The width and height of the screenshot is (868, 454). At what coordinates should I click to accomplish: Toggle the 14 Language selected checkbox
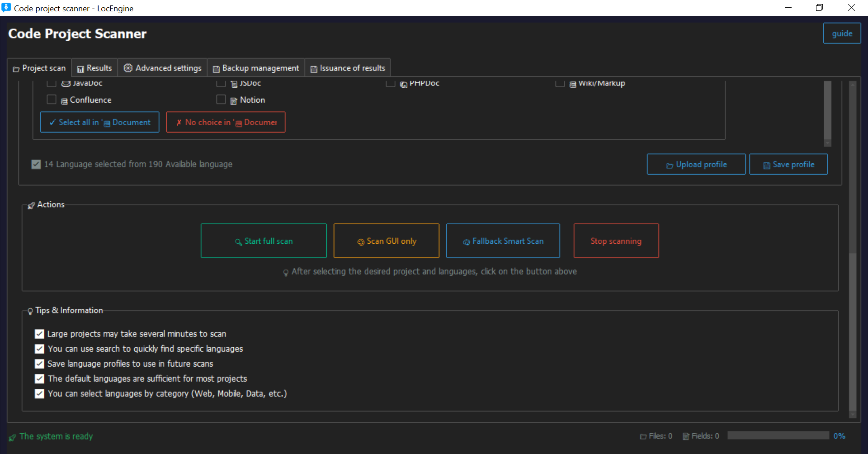tap(36, 164)
